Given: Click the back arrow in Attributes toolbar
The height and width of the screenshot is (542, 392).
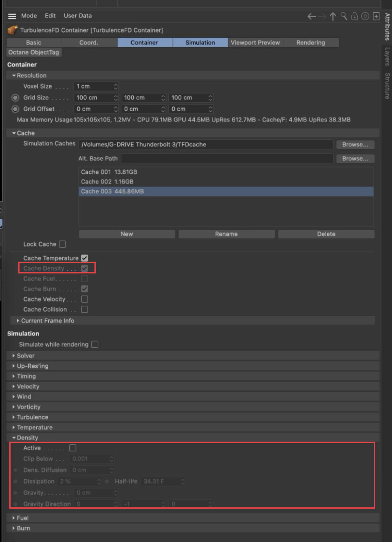Looking at the screenshot, I should point(311,16).
